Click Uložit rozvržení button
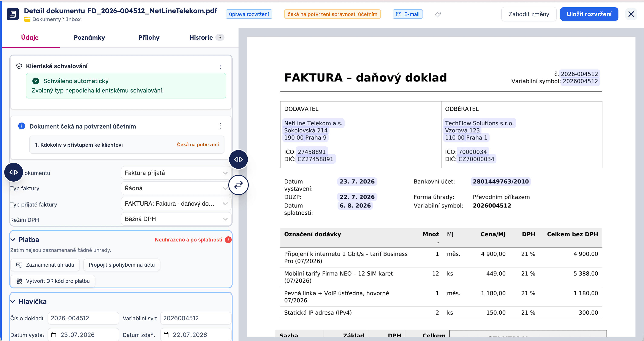This screenshot has width=644, height=341. coord(589,14)
